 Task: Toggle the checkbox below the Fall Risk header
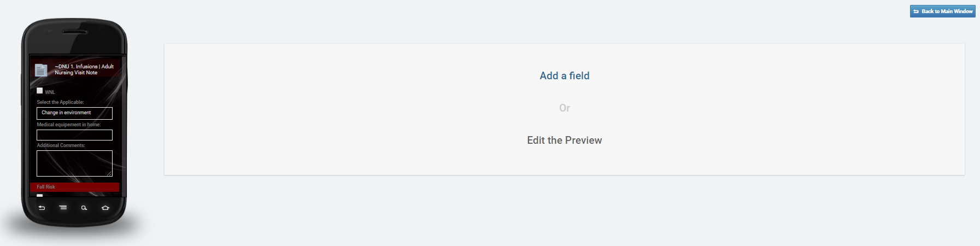click(x=40, y=195)
